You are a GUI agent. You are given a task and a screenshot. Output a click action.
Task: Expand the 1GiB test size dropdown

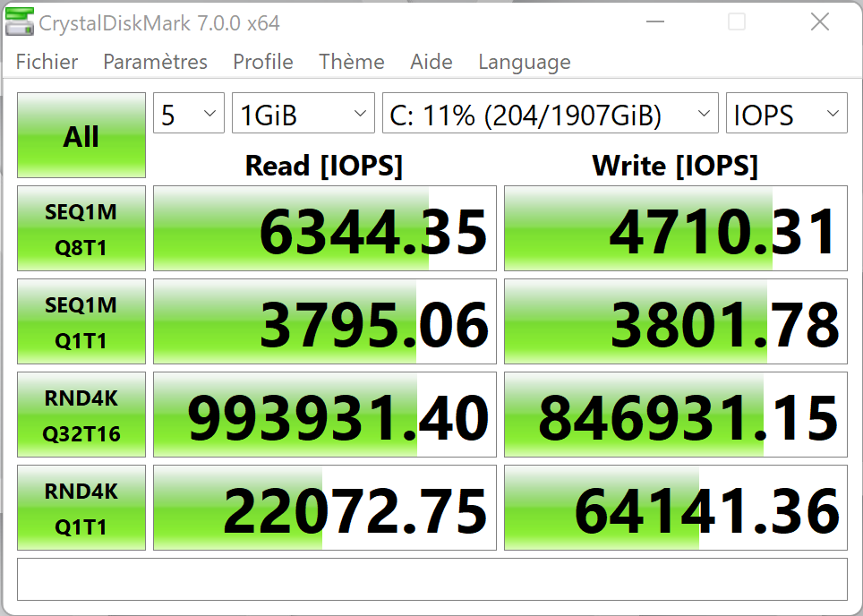303,113
